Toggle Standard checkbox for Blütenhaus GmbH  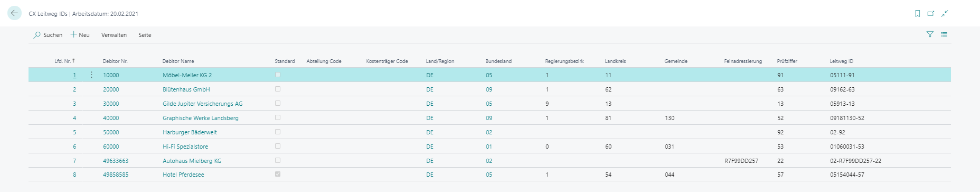(x=278, y=89)
